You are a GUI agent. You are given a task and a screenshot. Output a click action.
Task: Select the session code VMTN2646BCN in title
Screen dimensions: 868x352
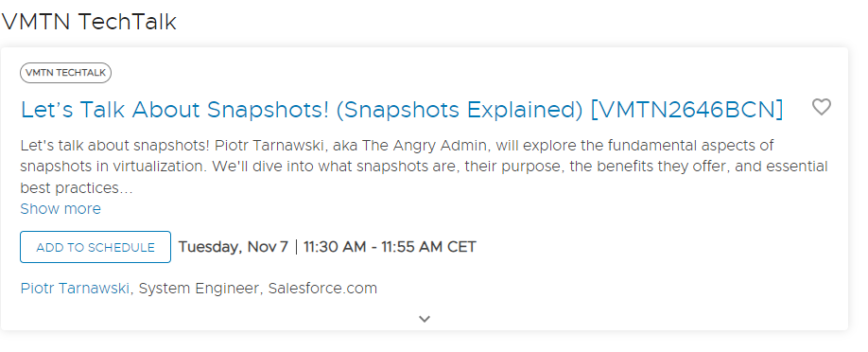(687, 110)
